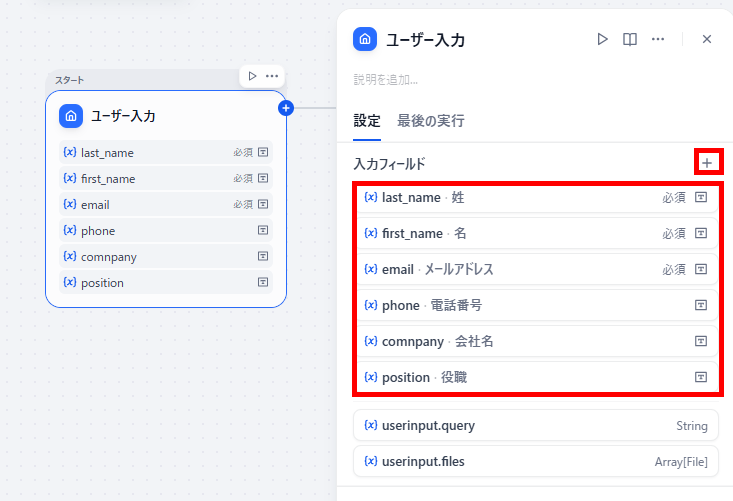Run the node with panel play icon
This screenshot has height=501, width=733.
tap(603, 39)
